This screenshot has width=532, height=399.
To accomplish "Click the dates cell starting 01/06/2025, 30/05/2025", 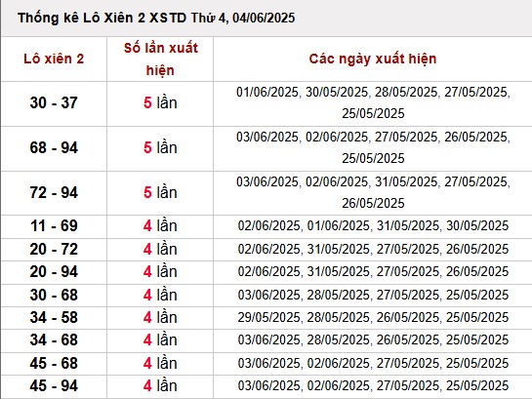I will pyautogui.click(x=373, y=103).
